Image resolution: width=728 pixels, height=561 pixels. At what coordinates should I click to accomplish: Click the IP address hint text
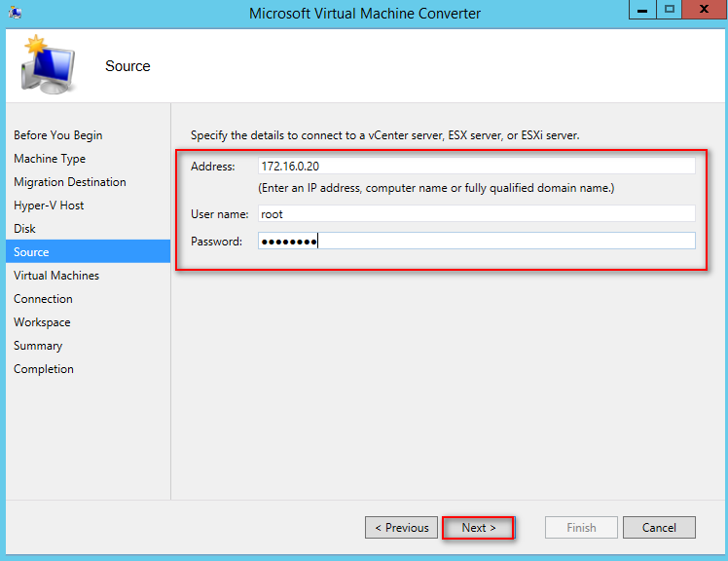(x=436, y=188)
